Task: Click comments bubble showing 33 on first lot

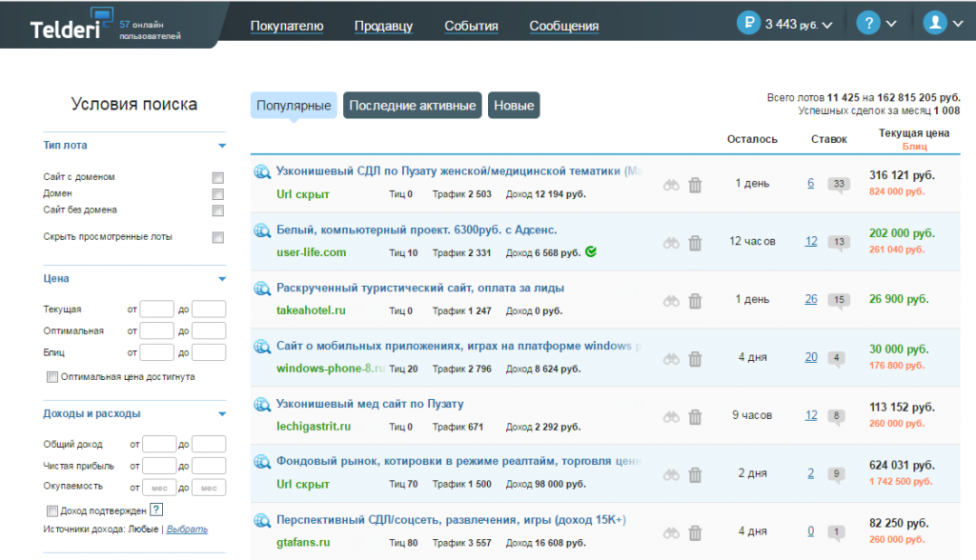Action: coord(839,184)
